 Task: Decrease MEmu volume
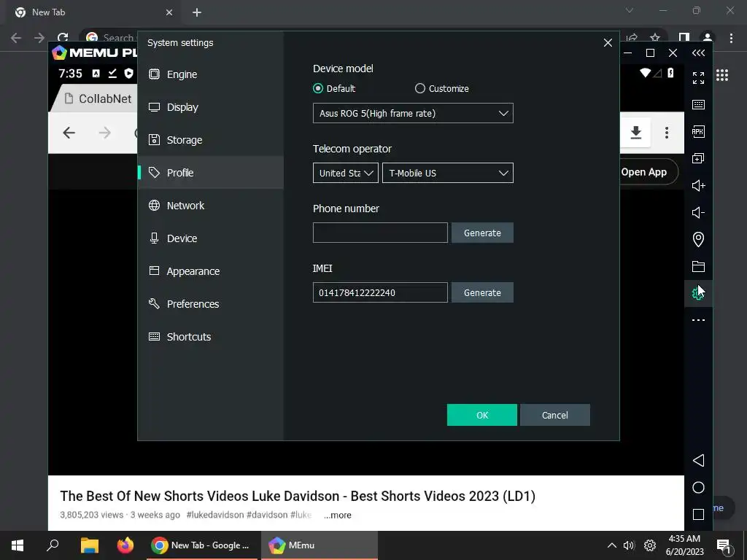click(698, 212)
